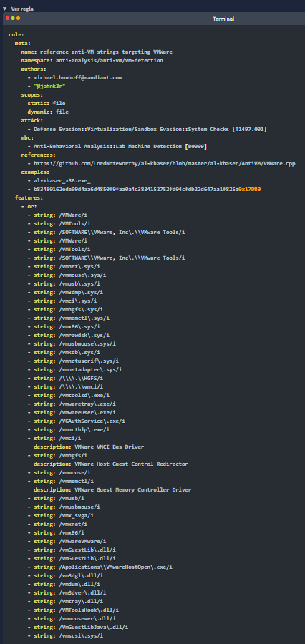This screenshot has width=305, height=644.
Task: Select the vmacthlp\.exe string line
Action: [69, 429]
